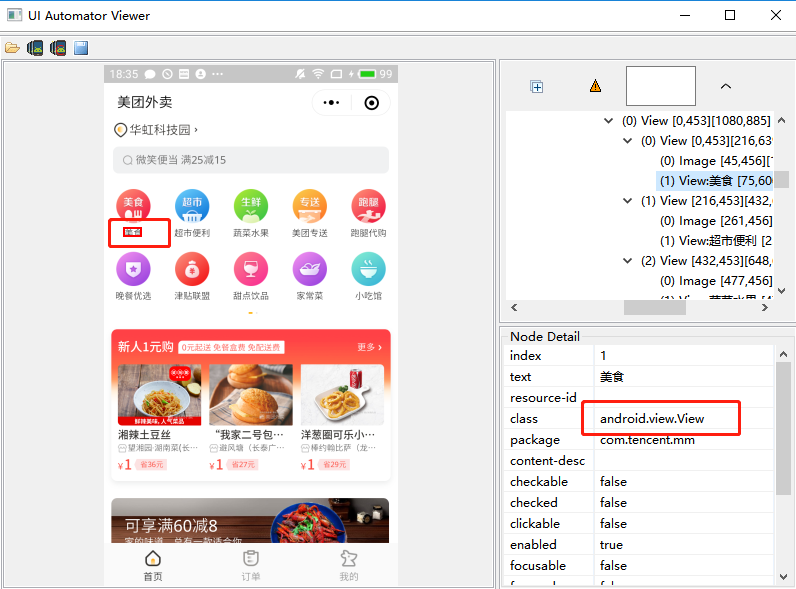Viewport: 796px width, 589px height.
Task: Open file via folder toolbar icon
Action: point(12,48)
